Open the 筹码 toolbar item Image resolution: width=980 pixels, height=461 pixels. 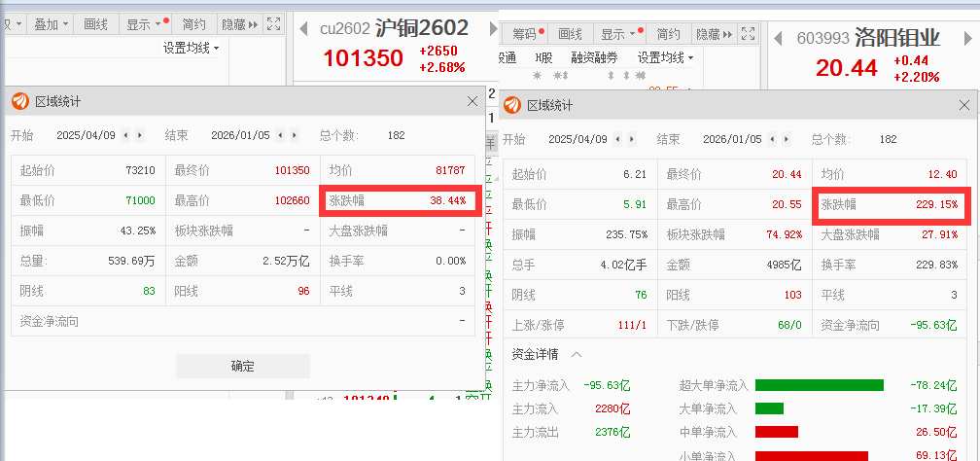tap(528, 34)
